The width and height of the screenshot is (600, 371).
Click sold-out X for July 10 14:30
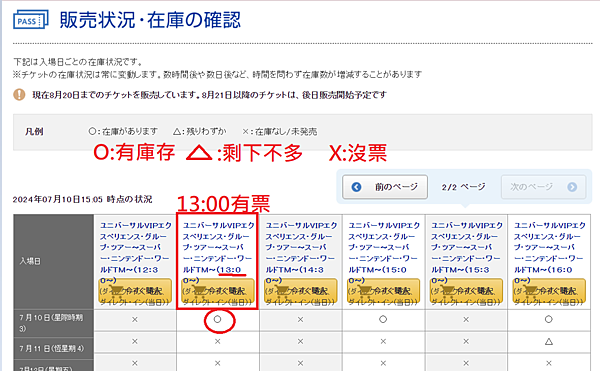click(x=300, y=319)
